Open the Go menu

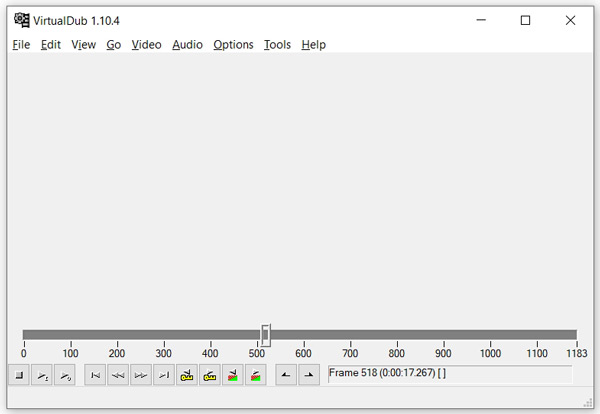pyautogui.click(x=114, y=45)
